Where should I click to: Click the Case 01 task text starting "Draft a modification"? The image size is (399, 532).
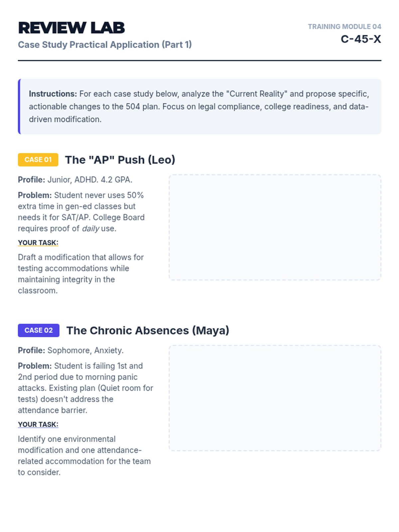[81, 274]
